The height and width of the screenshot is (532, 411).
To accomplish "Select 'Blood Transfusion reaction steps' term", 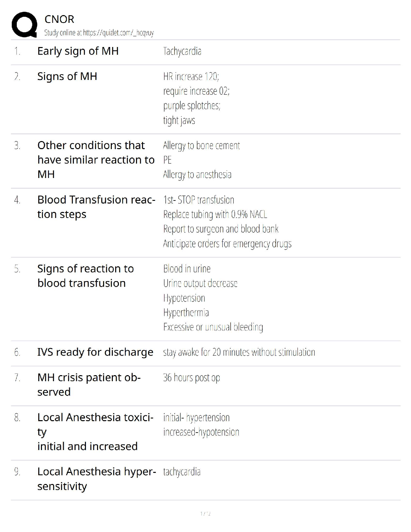I will point(96,207).
